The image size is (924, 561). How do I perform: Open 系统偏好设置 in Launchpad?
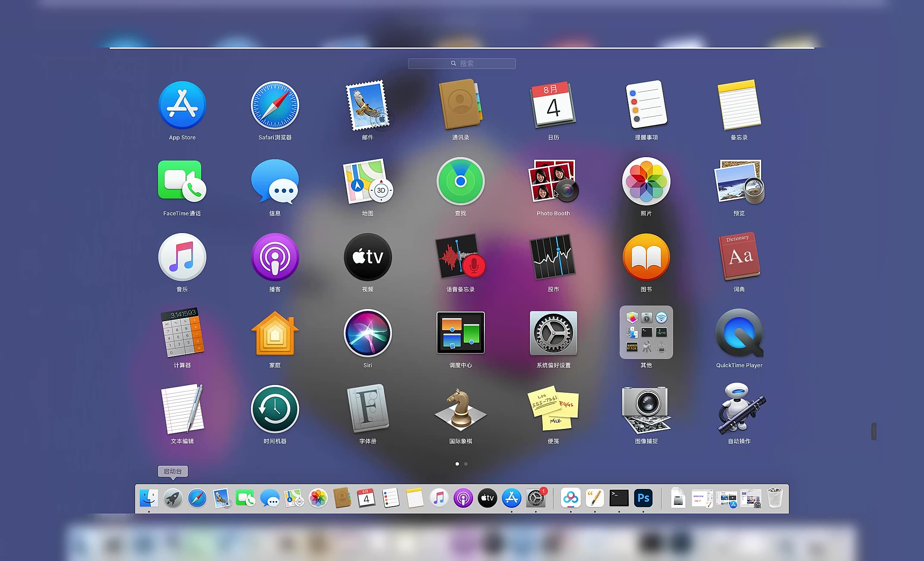point(554,333)
